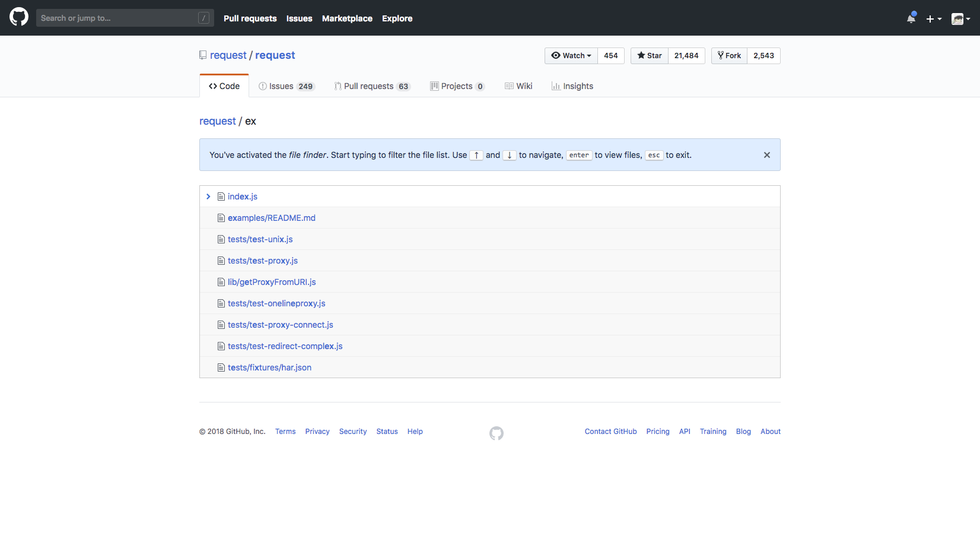Click the footer GitHub mark icon
Screen dimensions: 980x545
point(497,433)
